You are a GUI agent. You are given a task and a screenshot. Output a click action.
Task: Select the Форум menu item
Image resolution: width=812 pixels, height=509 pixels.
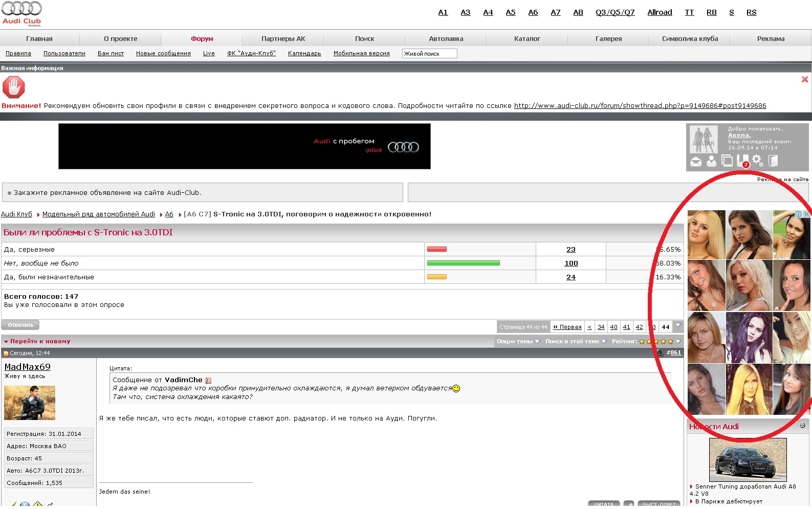click(202, 38)
